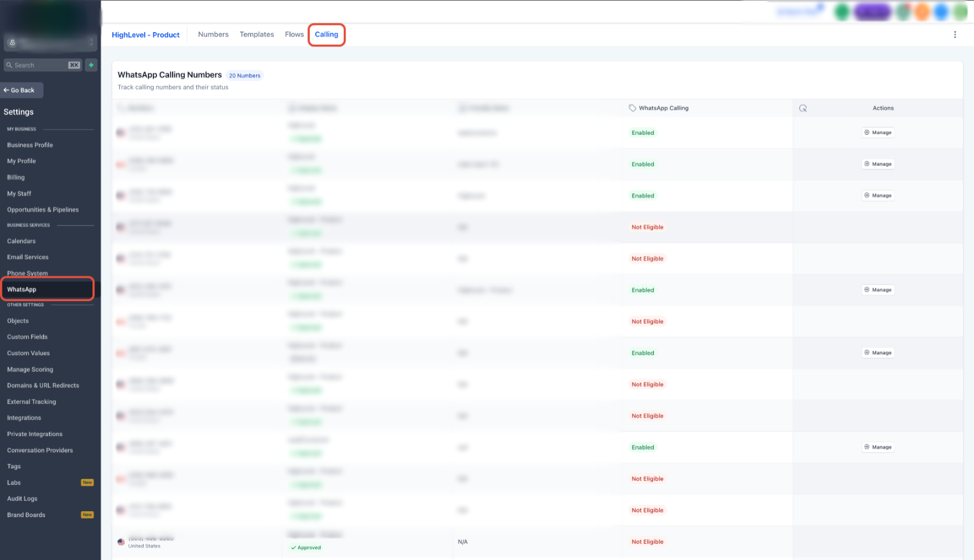Click the purple pill button in top bar
The image size is (974, 560).
coord(873,12)
